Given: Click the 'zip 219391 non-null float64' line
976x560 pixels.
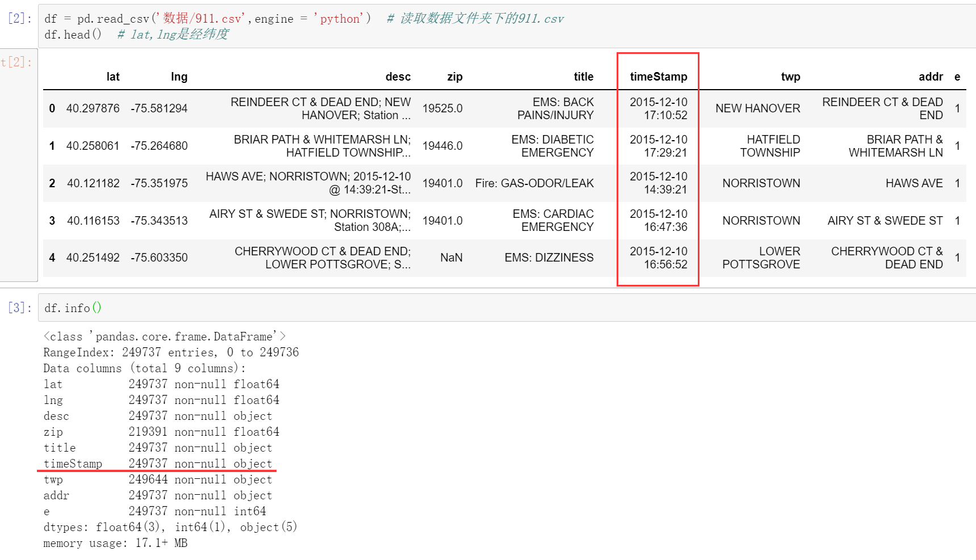Looking at the screenshot, I should (161, 432).
